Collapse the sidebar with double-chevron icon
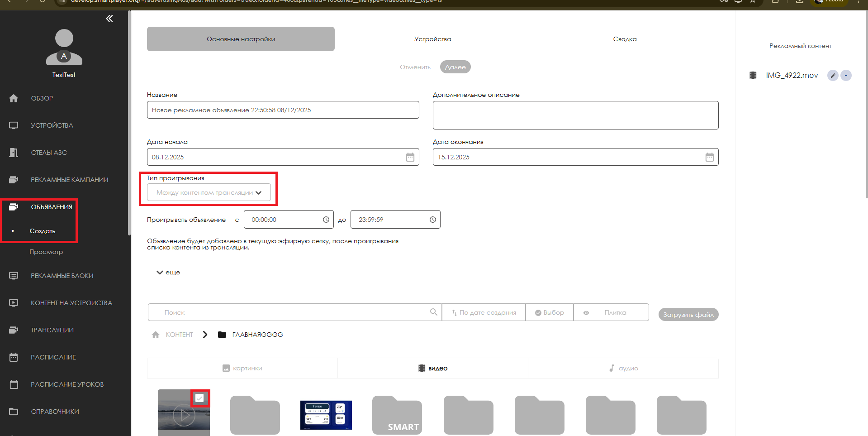Image resolution: width=868 pixels, height=436 pixels. (x=109, y=19)
